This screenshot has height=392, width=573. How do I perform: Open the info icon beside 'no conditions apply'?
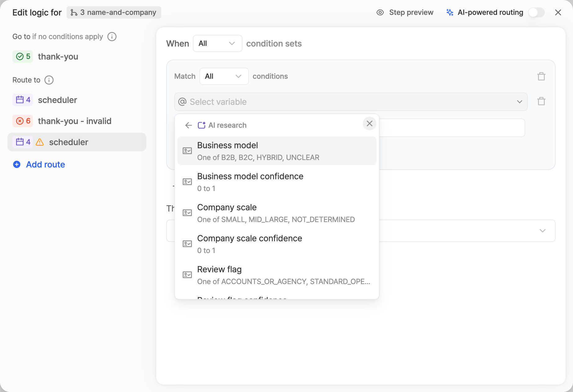coord(112,37)
